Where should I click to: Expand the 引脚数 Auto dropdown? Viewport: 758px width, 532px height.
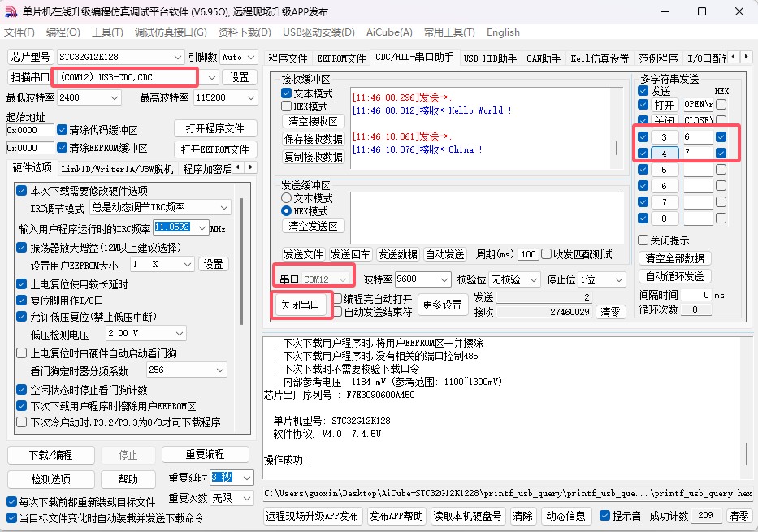(x=251, y=57)
